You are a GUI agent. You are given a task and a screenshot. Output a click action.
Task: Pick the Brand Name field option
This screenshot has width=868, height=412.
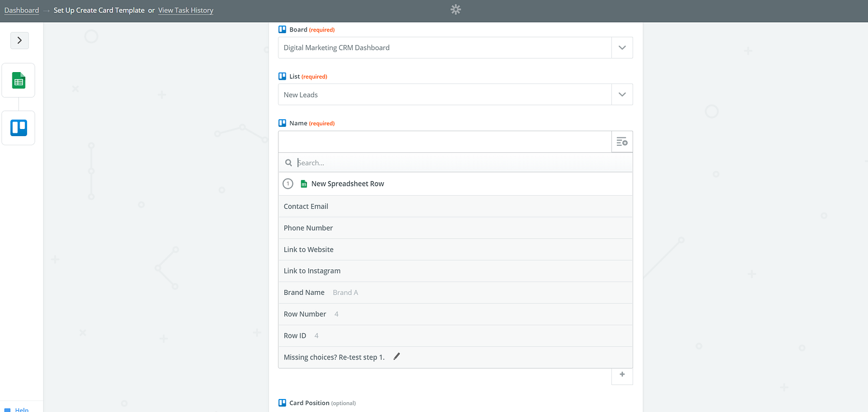click(304, 293)
